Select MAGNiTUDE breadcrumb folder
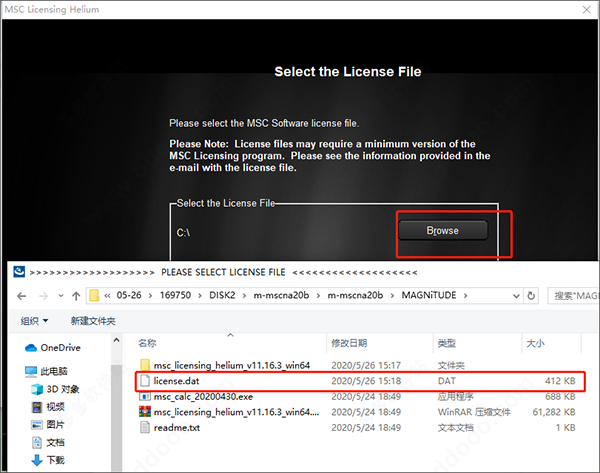Image resolution: width=600 pixels, height=473 pixels. coord(429,295)
